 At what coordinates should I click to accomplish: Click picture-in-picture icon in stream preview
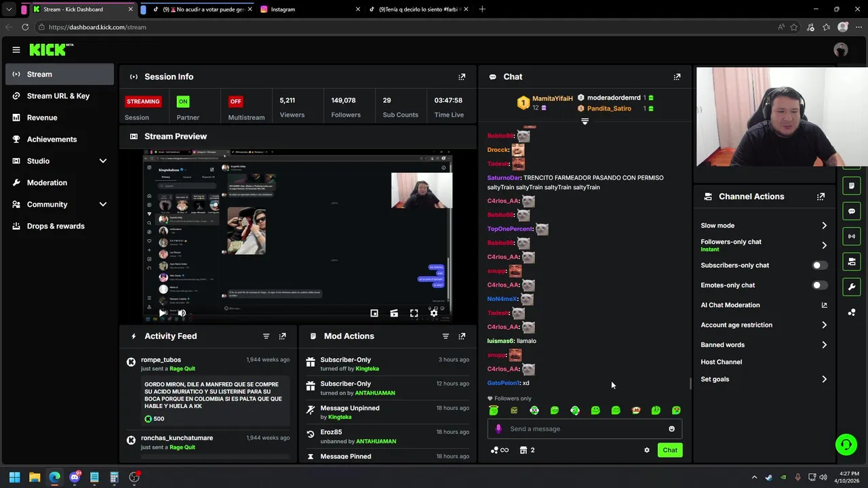click(x=374, y=313)
